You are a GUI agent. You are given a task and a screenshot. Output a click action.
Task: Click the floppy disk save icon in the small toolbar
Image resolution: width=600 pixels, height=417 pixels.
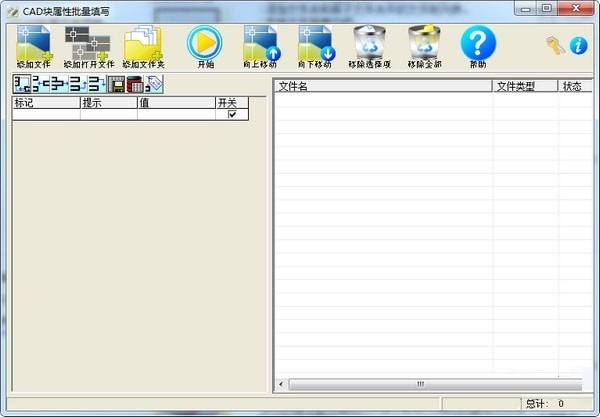[x=116, y=84]
